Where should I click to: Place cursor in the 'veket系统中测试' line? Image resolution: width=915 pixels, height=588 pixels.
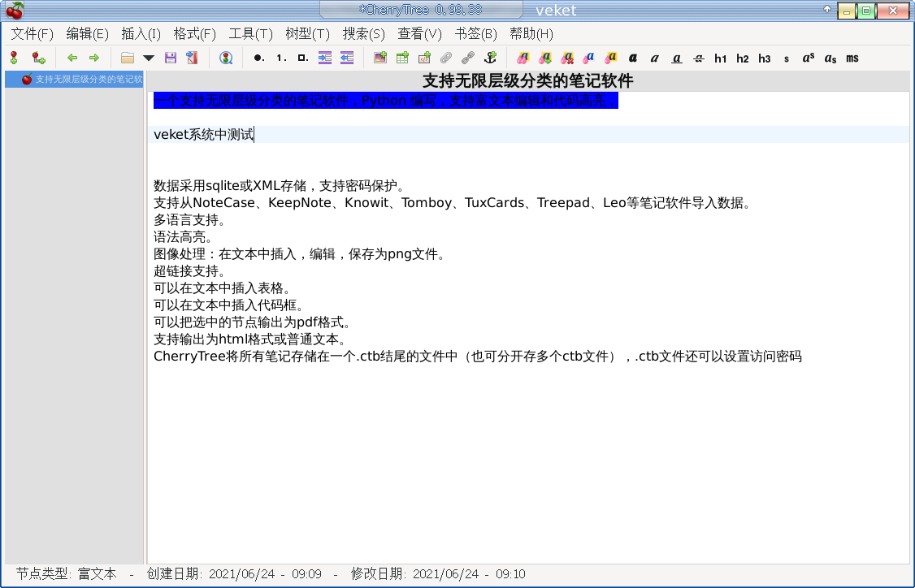pos(204,135)
